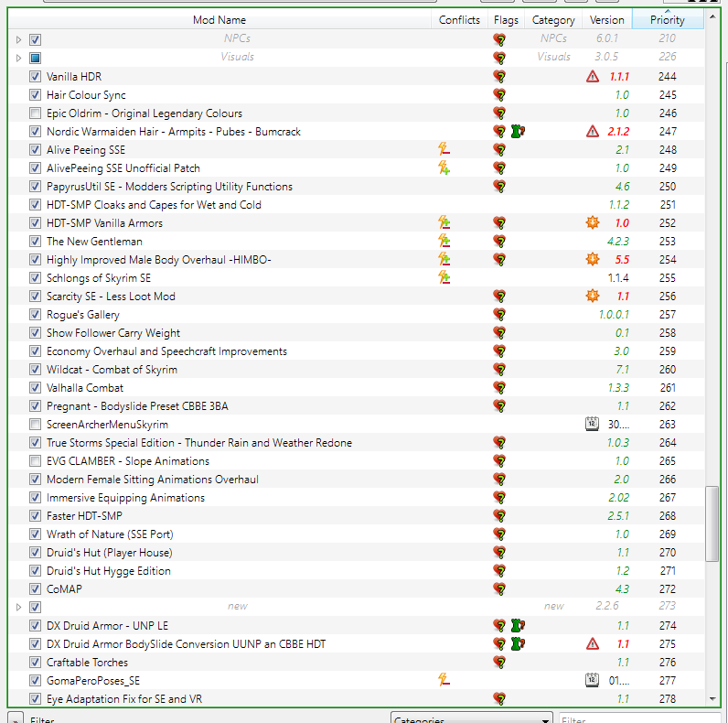Click the update-available icon for HDT-SMP Vanilla Armors
The image size is (728, 723).
coord(593,222)
